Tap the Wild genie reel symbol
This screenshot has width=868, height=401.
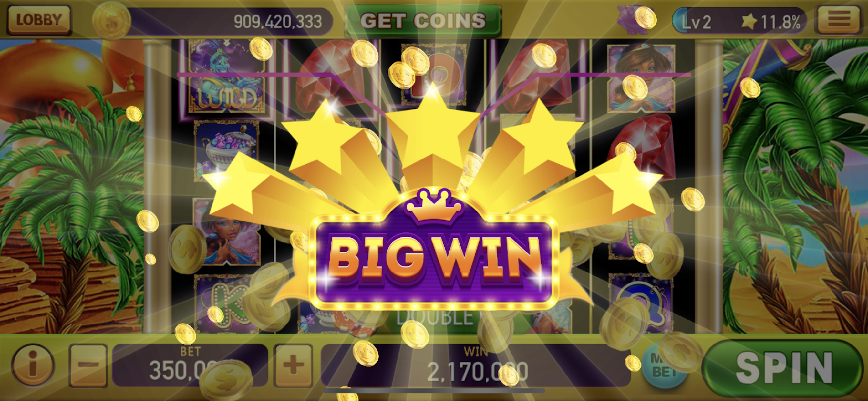tap(226, 77)
